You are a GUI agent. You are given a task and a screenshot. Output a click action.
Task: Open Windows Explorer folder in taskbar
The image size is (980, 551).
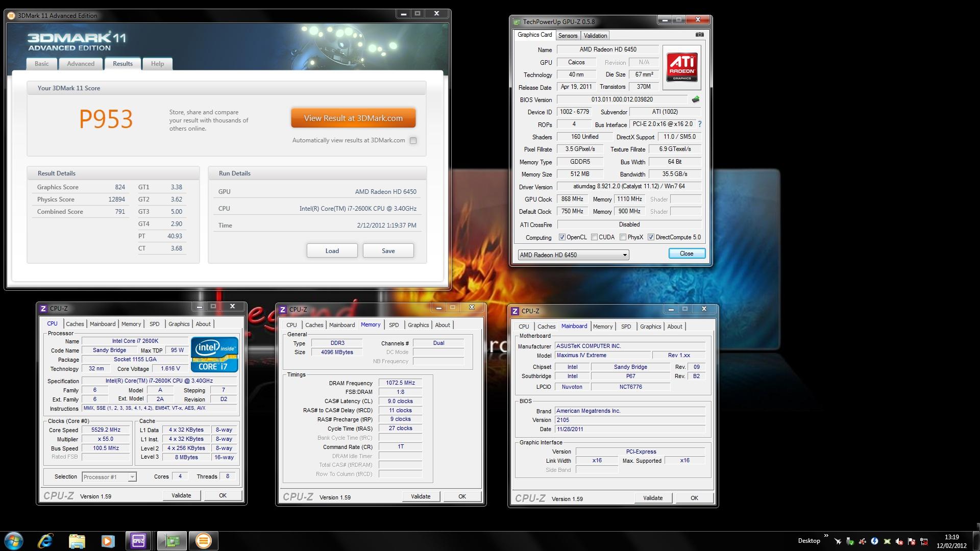click(x=77, y=540)
